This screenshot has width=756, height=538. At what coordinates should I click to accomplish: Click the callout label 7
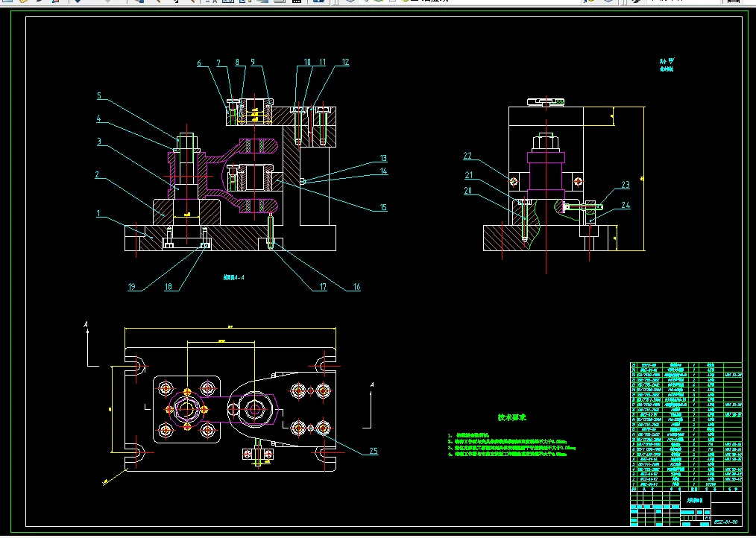pyautogui.click(x=218, y=63)
